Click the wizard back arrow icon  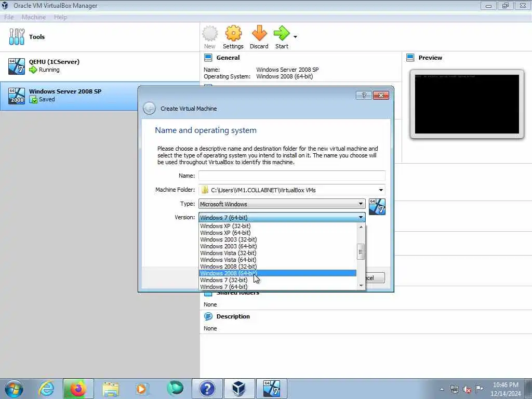tap(149, 109)
